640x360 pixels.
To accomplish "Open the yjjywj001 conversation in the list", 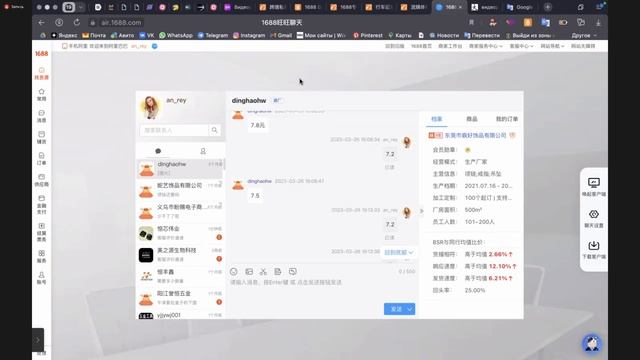I will click(x=180, y=316).
